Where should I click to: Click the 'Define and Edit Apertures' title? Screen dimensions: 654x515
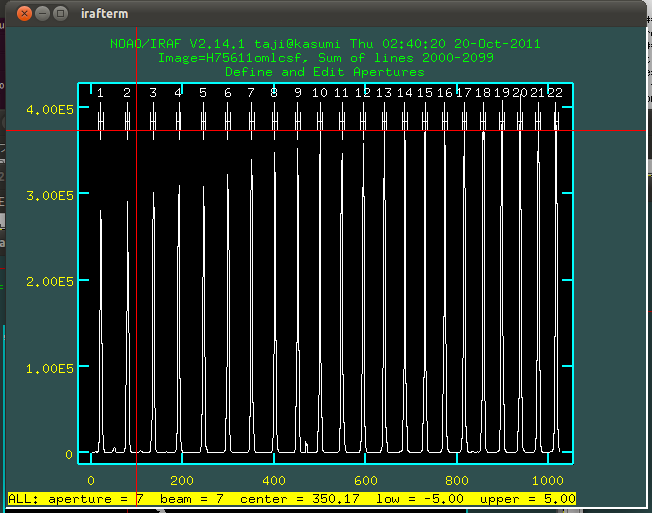(x=324, y=72)
